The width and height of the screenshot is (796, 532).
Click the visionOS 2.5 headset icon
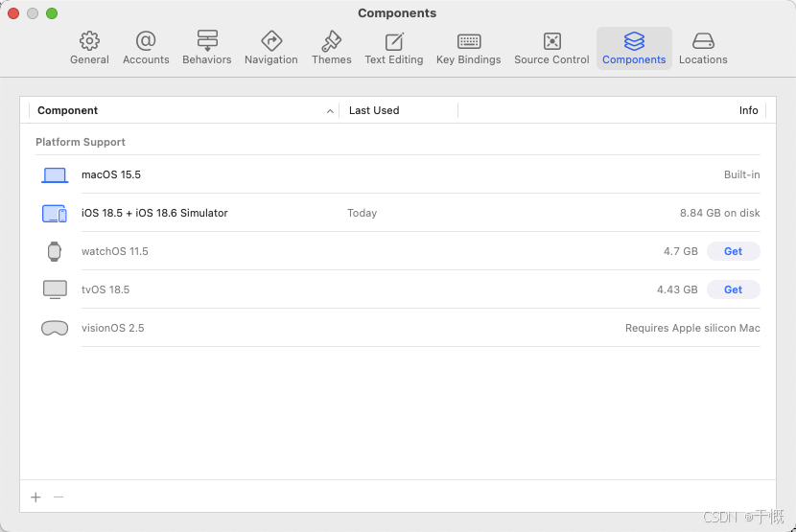(55, 328)
